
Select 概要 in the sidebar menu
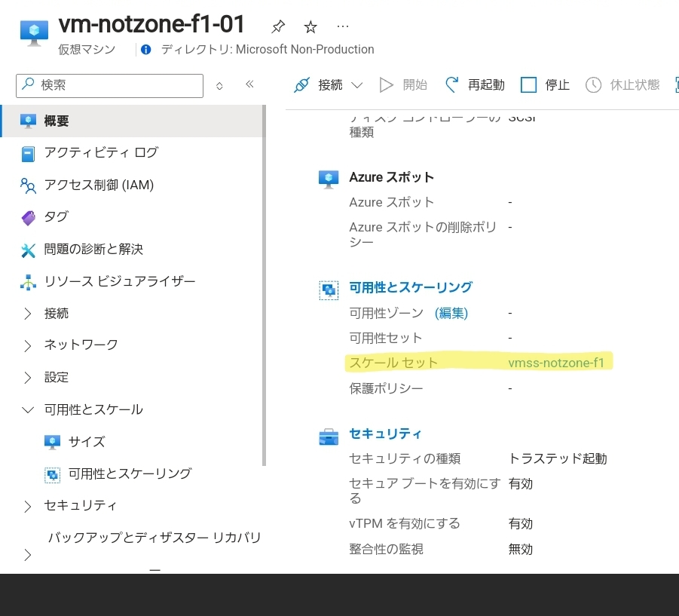pos(131,121)
